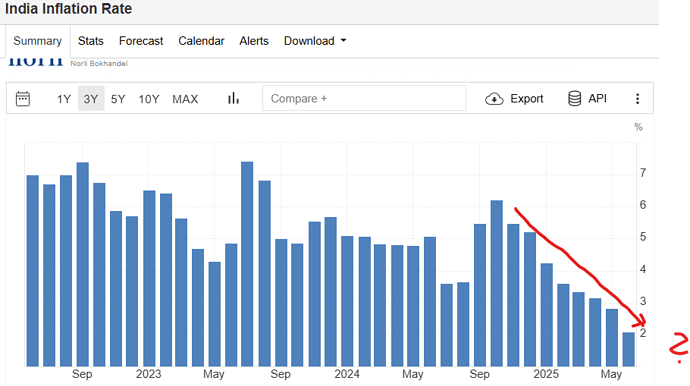
Task: Switch to the 10Y range
Action: [149, 99]
